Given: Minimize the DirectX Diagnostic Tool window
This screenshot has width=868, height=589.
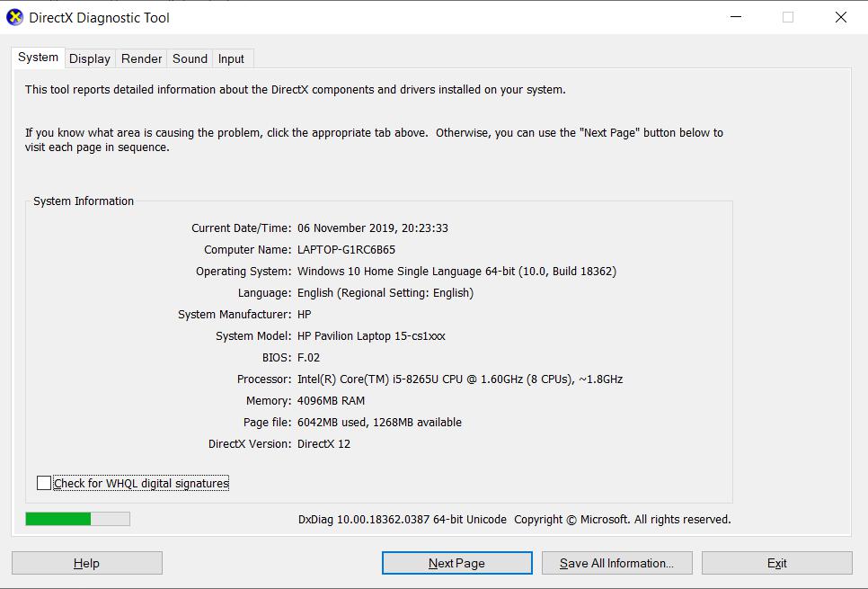Looking at the screenshot, I should pos(736,17).
